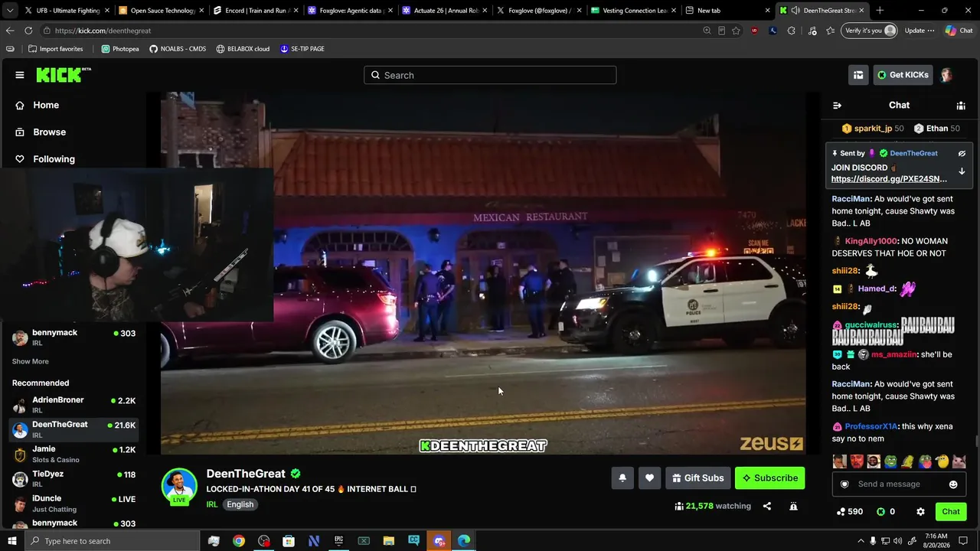
Task: Open the chat viewers list icon
Action: (x=961, y=106)
